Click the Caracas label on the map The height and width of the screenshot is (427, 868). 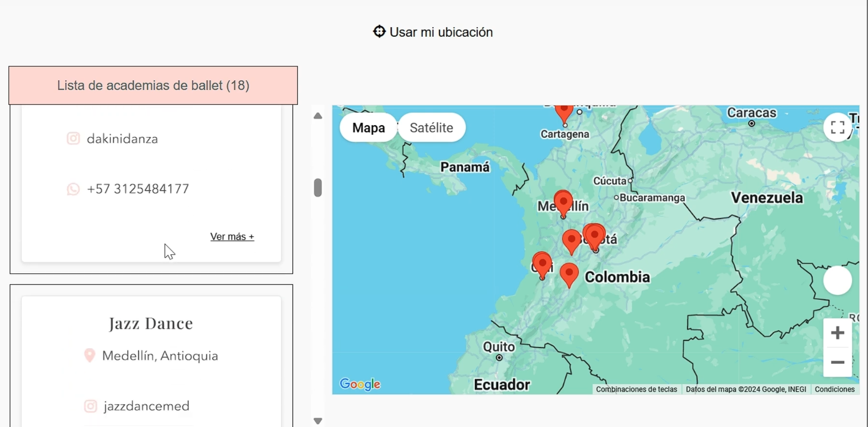pos(752,113)
